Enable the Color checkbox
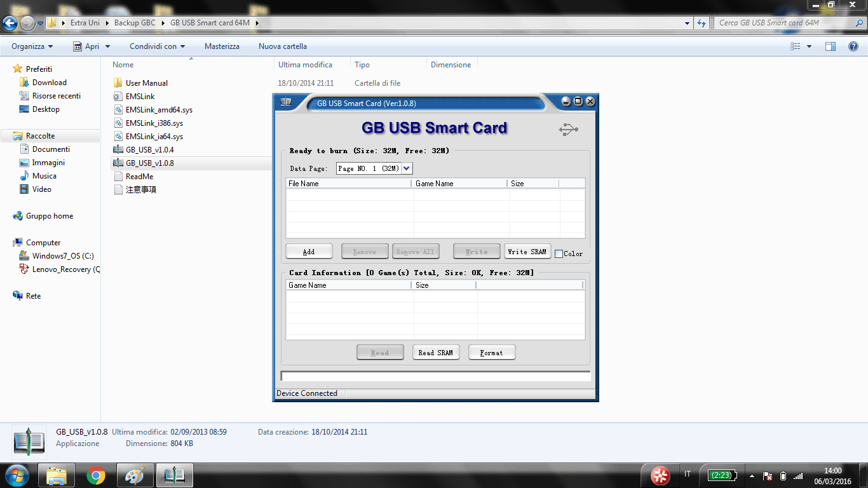 (x=559, y=254)
